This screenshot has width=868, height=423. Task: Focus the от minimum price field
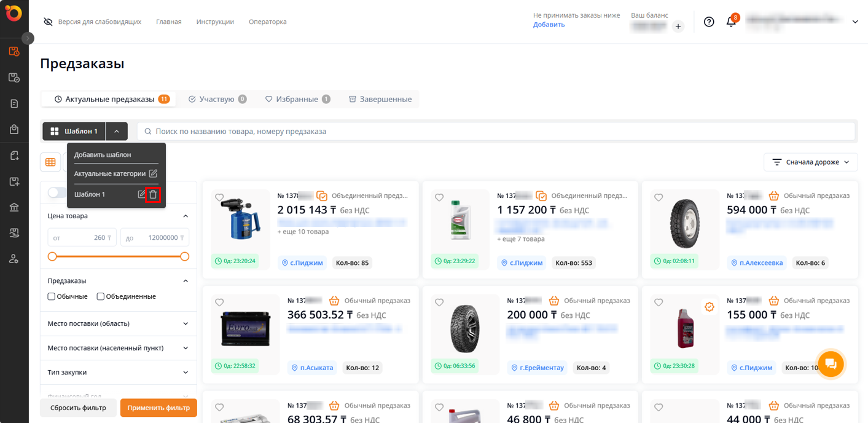point(82,237)
